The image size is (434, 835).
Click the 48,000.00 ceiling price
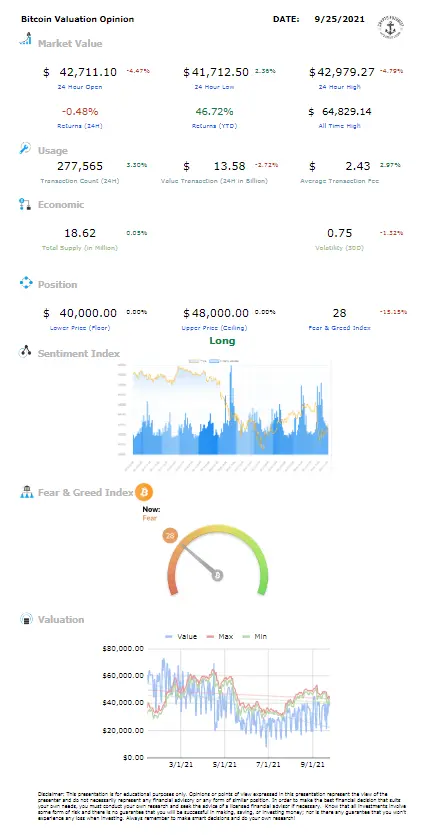(x=220, y=313)
